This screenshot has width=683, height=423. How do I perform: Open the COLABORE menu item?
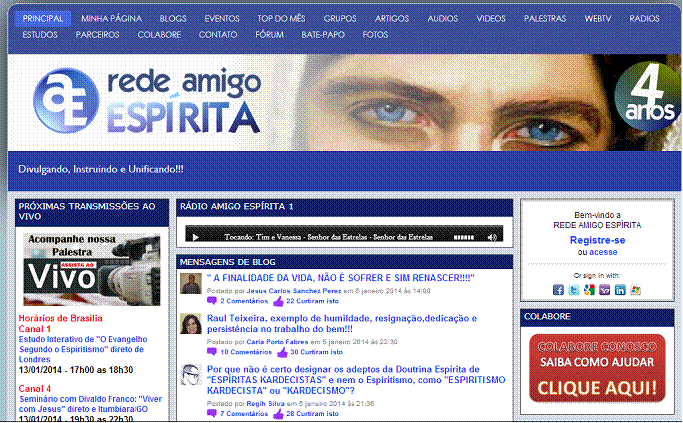pos(159,34)
